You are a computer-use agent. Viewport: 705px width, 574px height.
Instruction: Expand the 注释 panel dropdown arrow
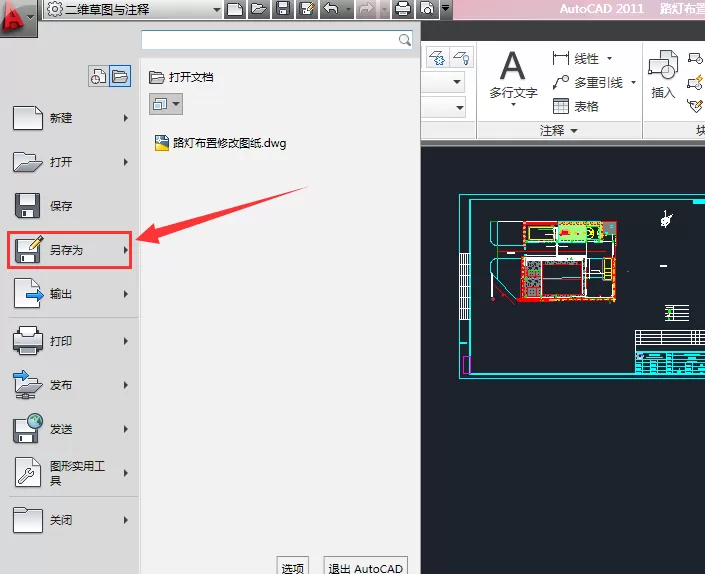574,131
